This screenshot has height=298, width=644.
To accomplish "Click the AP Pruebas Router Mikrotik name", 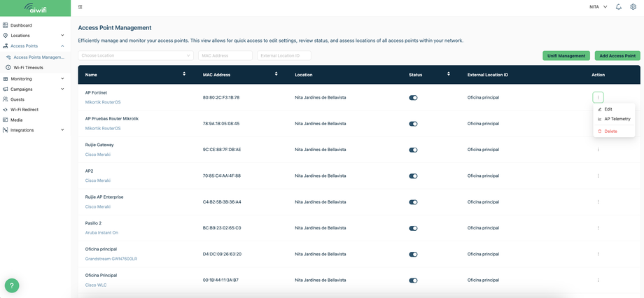I will [112, 119].
